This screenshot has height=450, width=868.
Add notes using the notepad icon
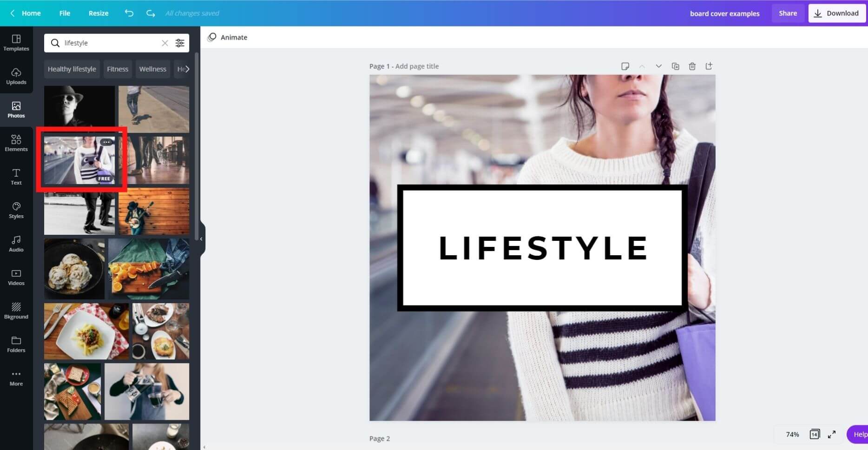point(625,66)
